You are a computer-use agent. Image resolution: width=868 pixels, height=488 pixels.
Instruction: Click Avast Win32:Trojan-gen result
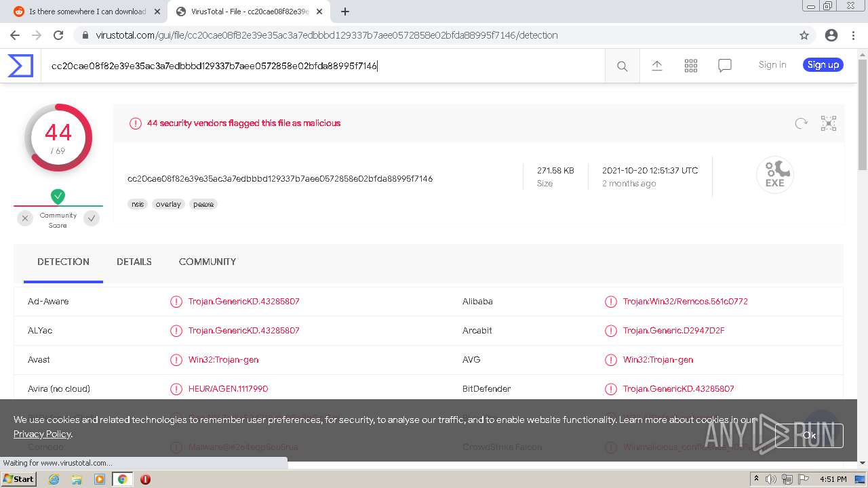224,360
